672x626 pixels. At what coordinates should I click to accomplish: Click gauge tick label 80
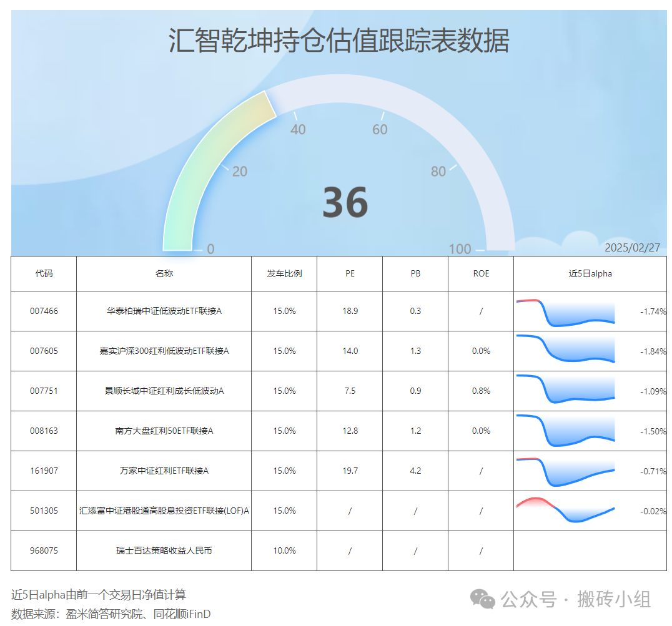[x=438, y=171]
